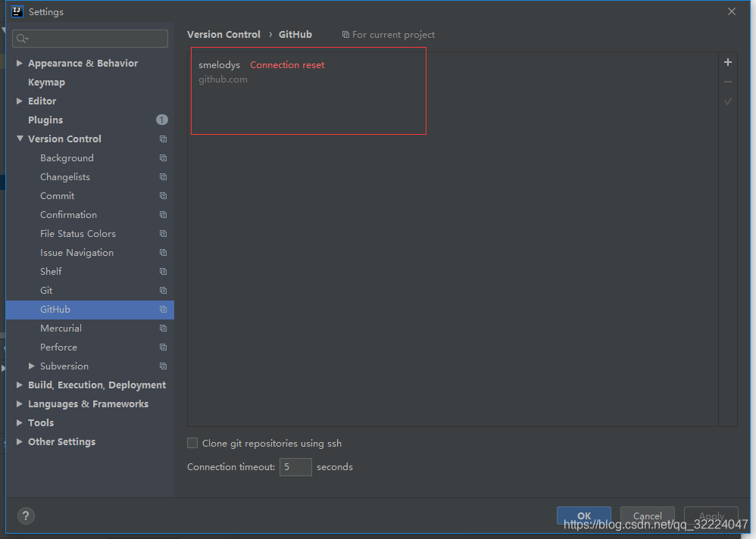Click the Cancel button

[647, 516]
